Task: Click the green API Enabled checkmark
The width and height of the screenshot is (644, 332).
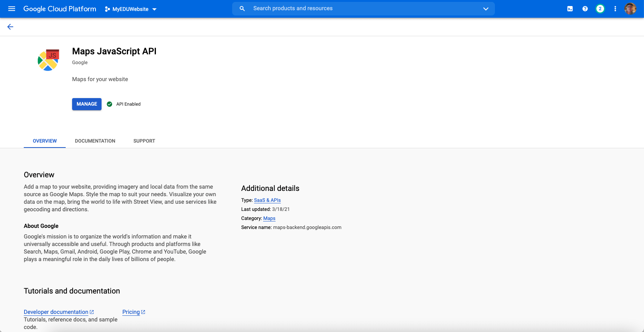Action: pyautogui.click(x=109, y=104)
